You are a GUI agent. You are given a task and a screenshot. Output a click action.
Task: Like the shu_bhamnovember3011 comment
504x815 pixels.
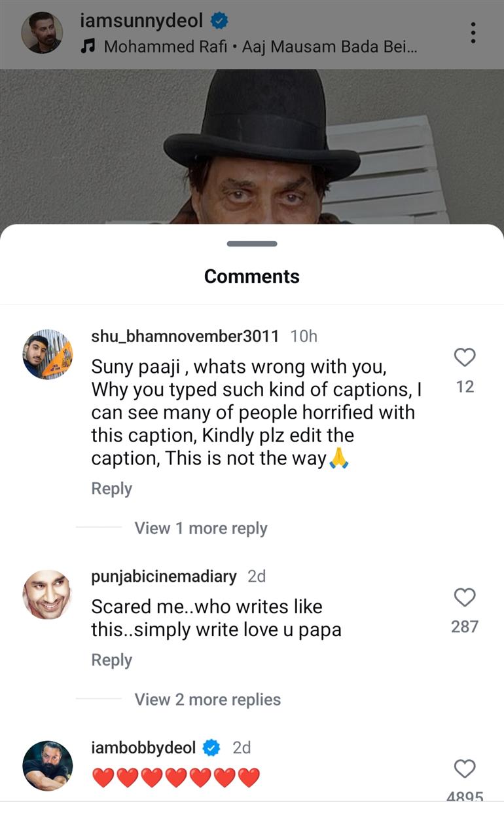(464, 358)
